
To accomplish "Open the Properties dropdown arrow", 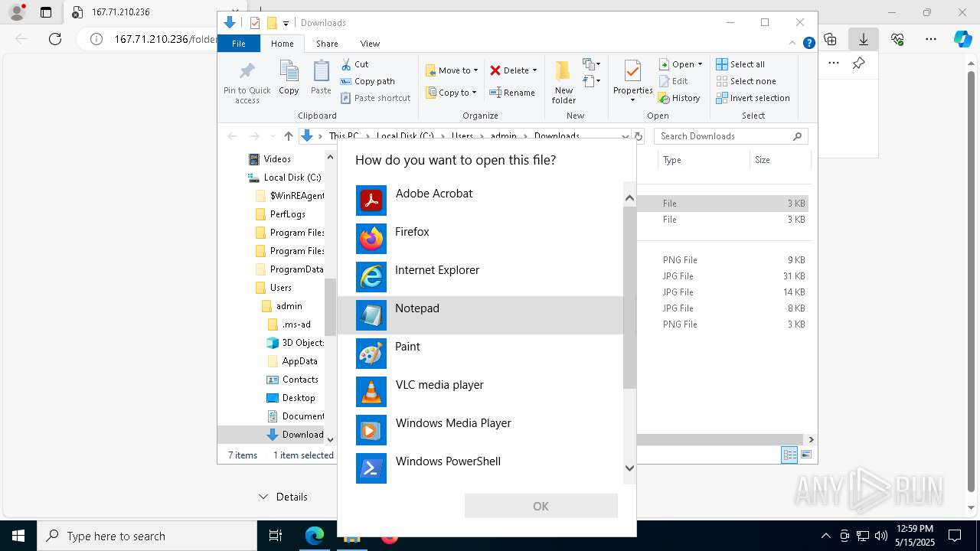I will pos(632,100).
